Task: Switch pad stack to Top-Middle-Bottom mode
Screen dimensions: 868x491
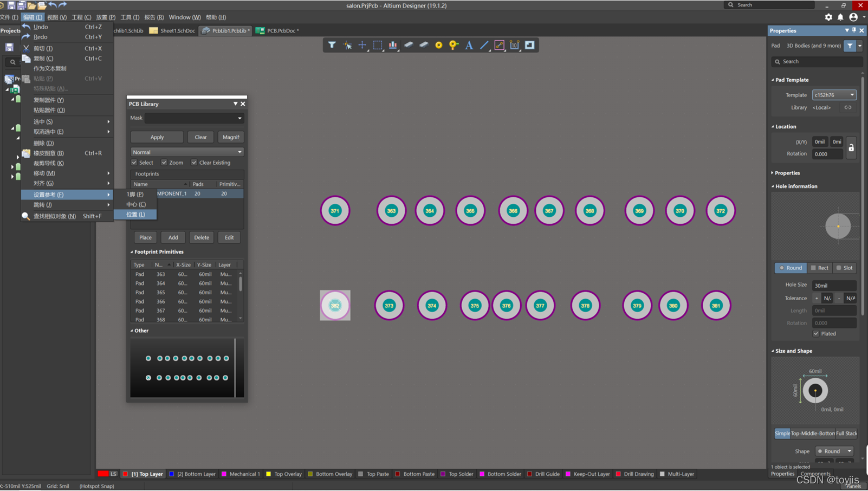Action: point(813,433)
